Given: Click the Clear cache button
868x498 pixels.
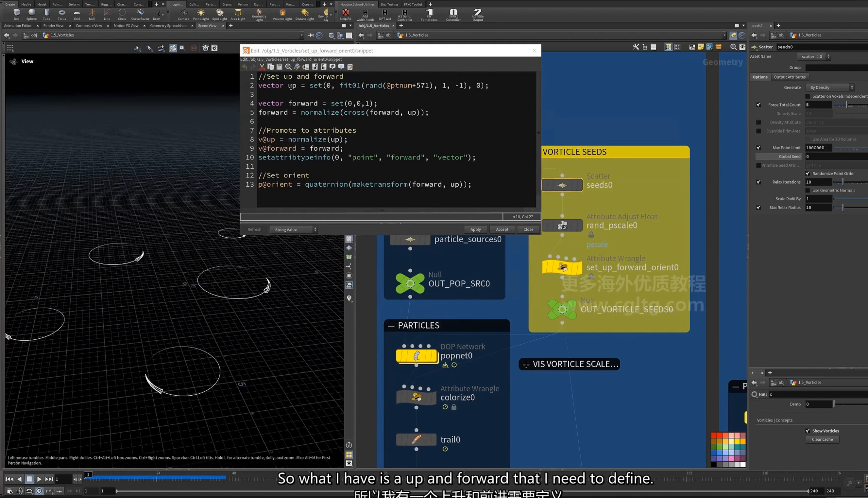Looking at the screenshot, I should [822, 439].
